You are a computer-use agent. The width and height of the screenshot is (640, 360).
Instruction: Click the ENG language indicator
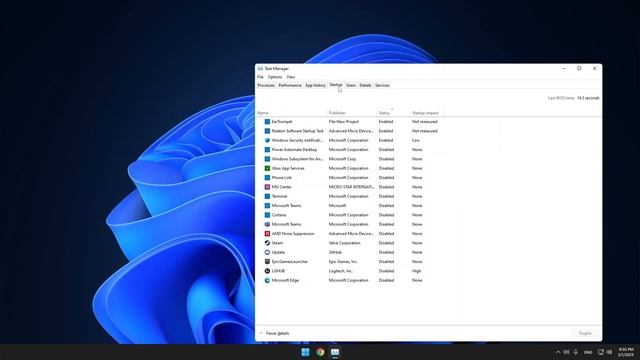[588, 352]
